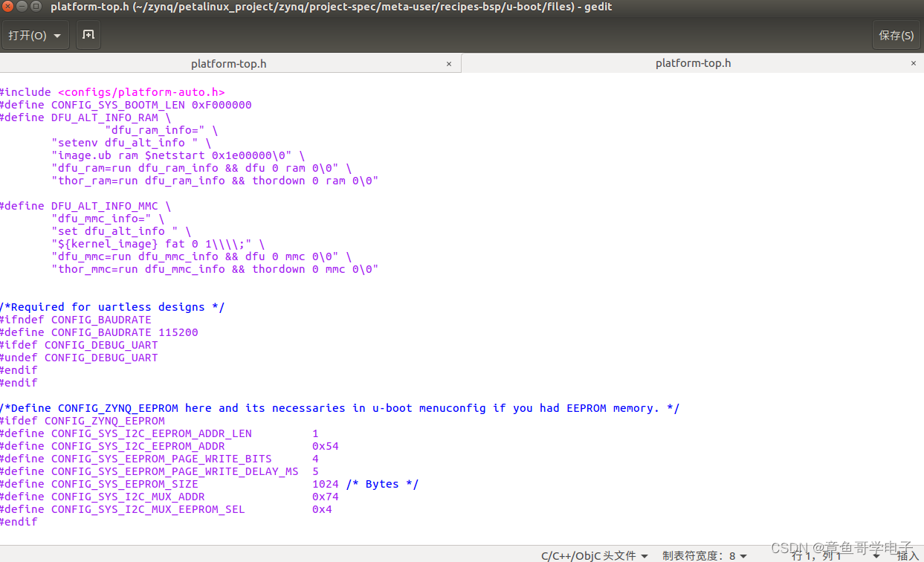Click the "setenv dfu_alt_info " line
This screenshot has width=924, height=562.
132,143
